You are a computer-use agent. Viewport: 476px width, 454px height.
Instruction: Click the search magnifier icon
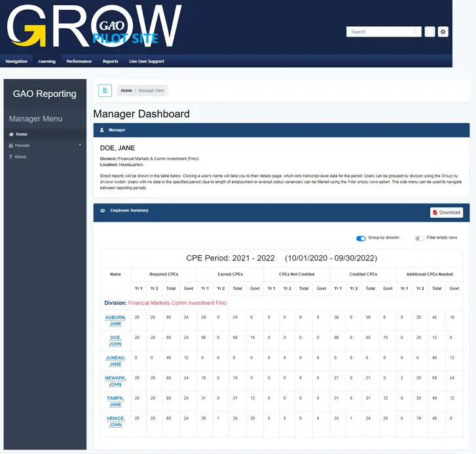[x=415, y=31]
